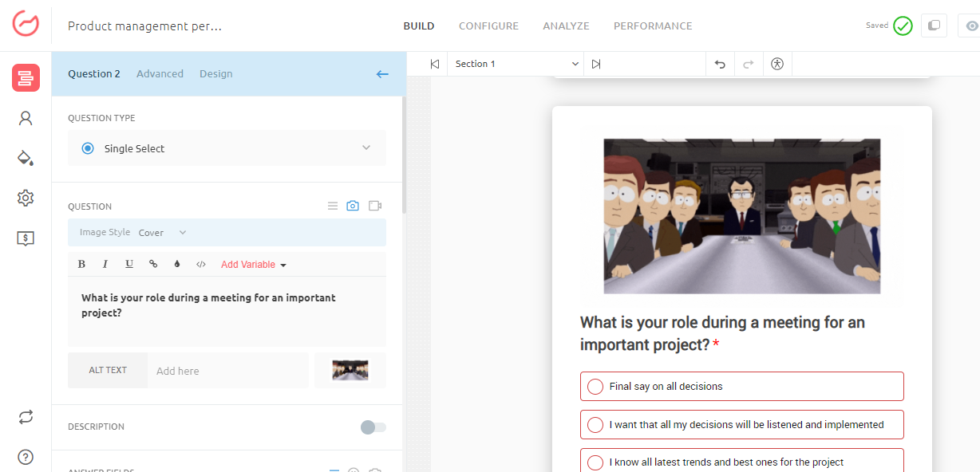Click the SurveySparrow logo icon
Image resolution: width=980 pixels, height=472 pixels.
(26, 24)
